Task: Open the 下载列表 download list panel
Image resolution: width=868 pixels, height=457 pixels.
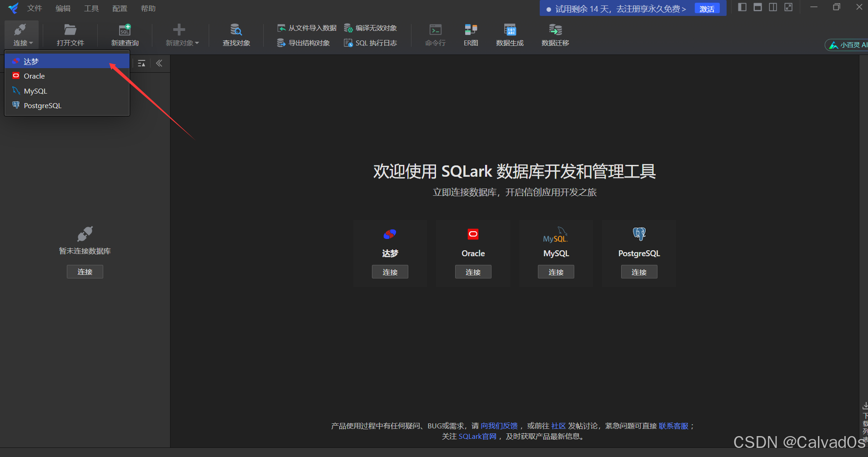Action: click(865, 421)
